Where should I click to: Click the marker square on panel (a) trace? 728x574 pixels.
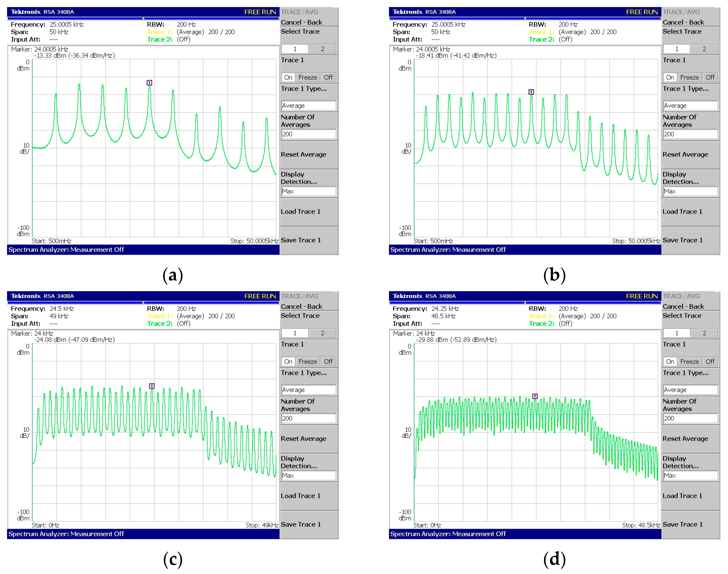(149, 83)
